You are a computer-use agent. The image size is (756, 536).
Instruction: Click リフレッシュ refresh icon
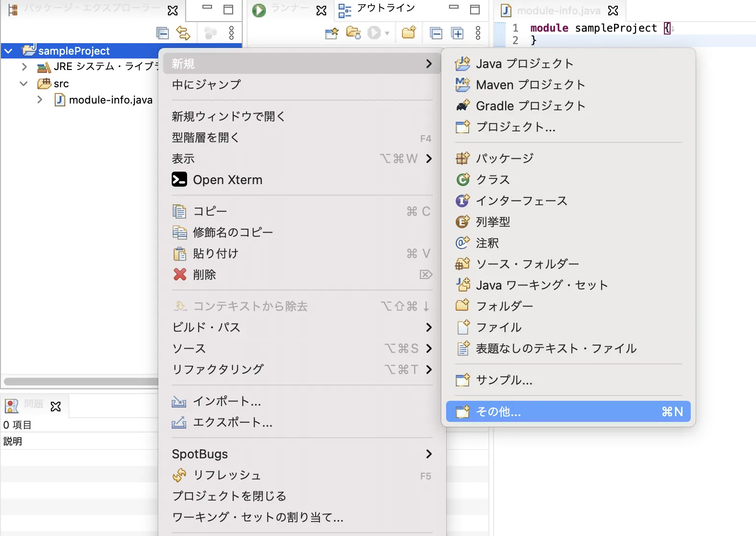click(179, 475)
